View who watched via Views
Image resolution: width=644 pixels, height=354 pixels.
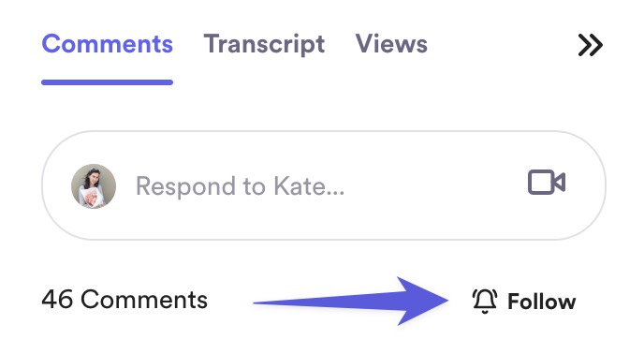[391, 44]
